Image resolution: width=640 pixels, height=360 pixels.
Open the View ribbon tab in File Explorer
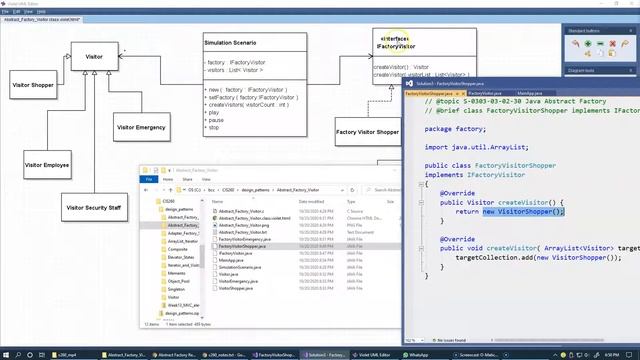pyautogui.click(x=206, y=179)
